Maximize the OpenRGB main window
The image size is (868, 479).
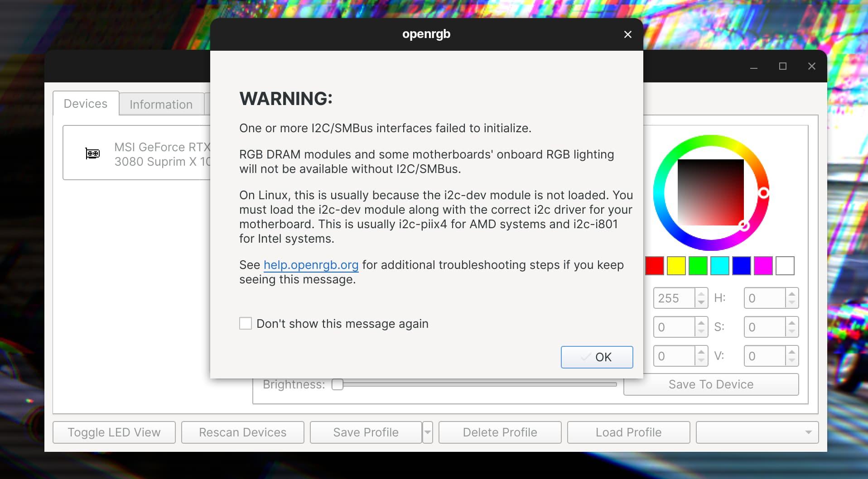pos(782,67)
